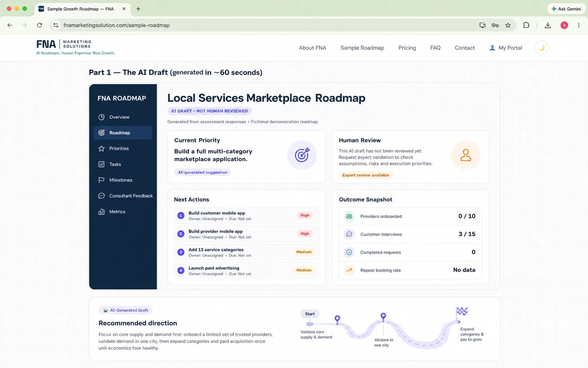Click the Start label on the roadmap path
This screenshot has width=588, height=368.
pyautogui.click(x=310, y=314)
